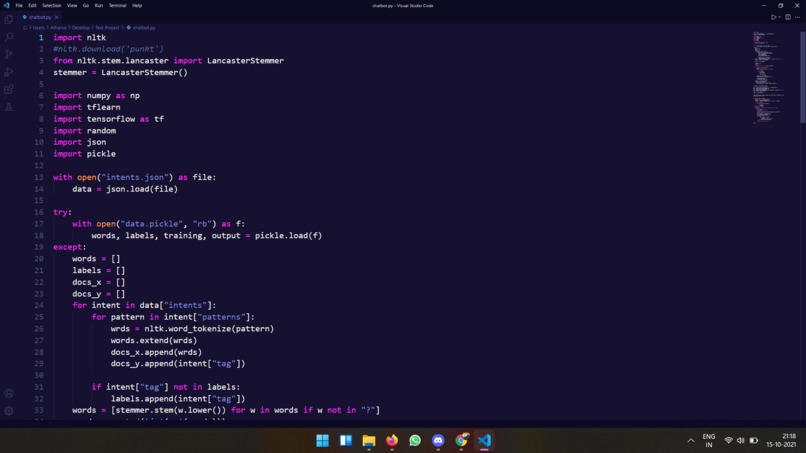Viewport: 806px width, 453px height.
Task: Click the Test Project breadcrumb segment
Action: 107,28
